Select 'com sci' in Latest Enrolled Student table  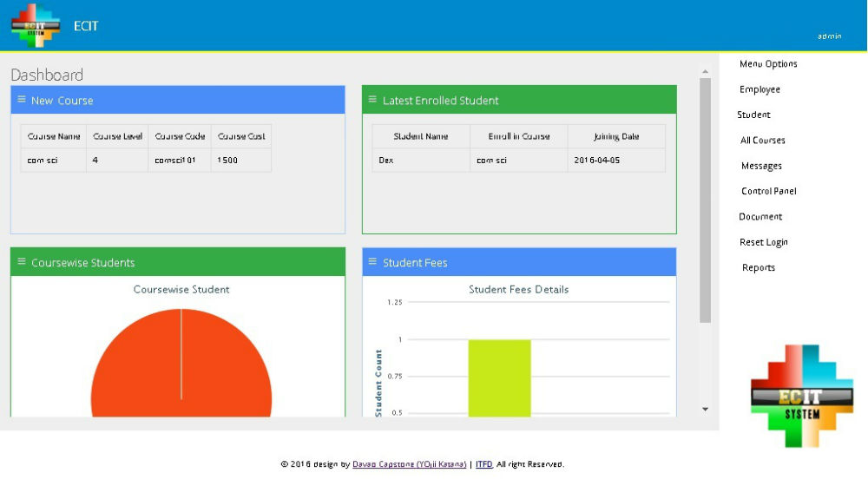519,160
